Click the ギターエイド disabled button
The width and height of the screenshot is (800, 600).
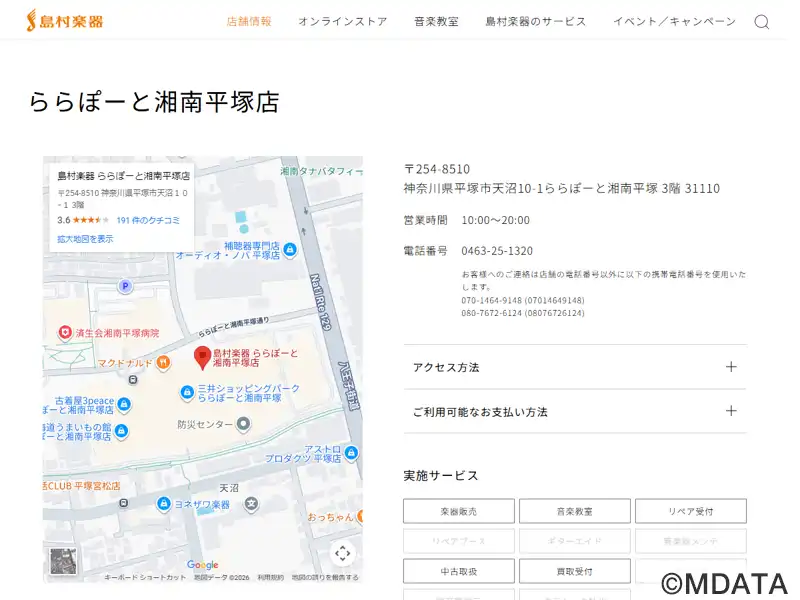(574, 541)
